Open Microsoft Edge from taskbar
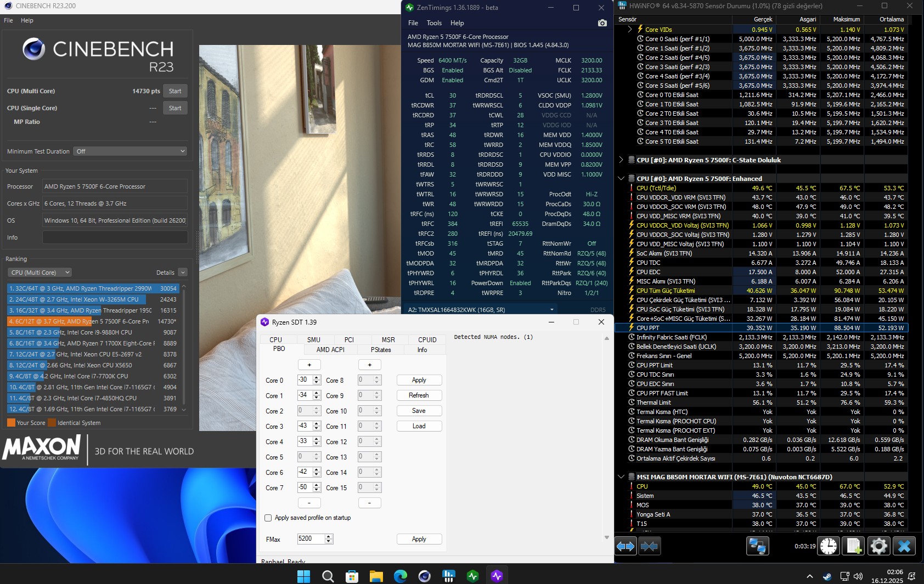 pyautogui.click(x=400, y=576)
